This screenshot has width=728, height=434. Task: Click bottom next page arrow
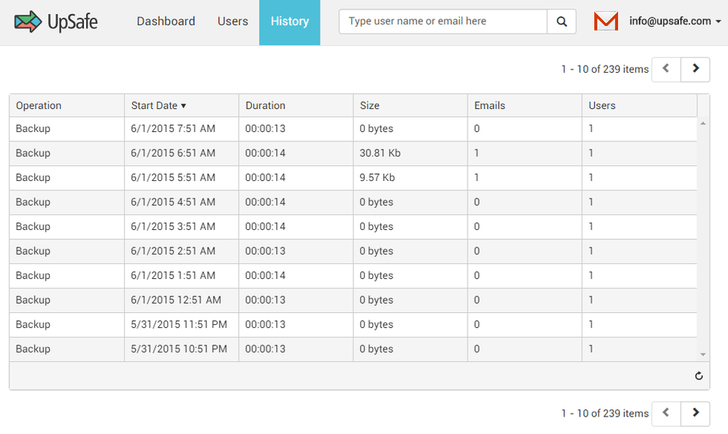(696, 413)
